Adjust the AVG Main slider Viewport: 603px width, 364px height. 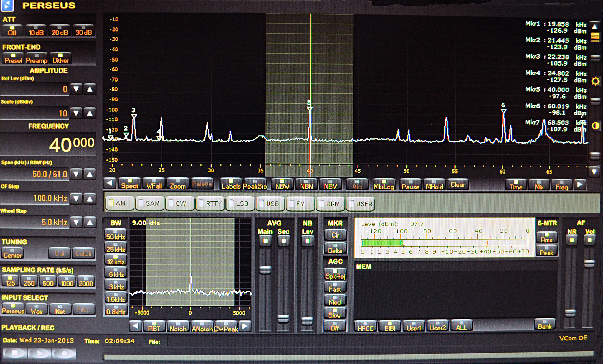[x=265, y=270]
